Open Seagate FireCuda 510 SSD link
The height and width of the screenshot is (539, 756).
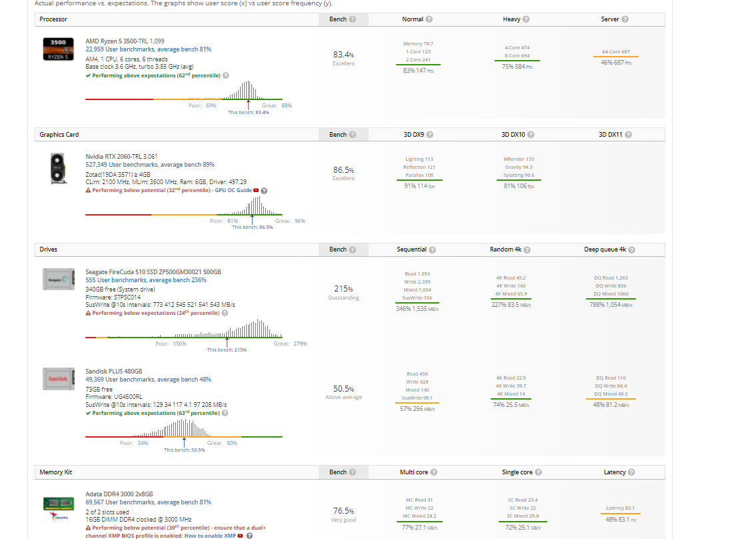click(153, 272)
